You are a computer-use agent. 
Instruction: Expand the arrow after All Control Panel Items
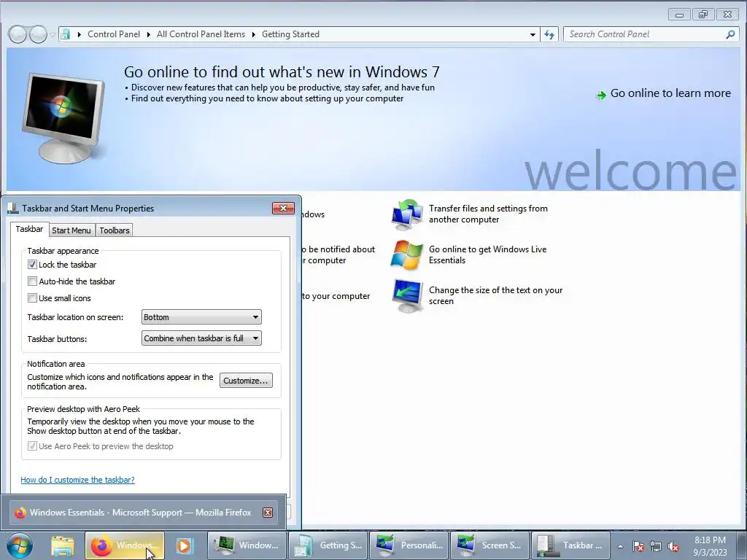tap(253, 34)
